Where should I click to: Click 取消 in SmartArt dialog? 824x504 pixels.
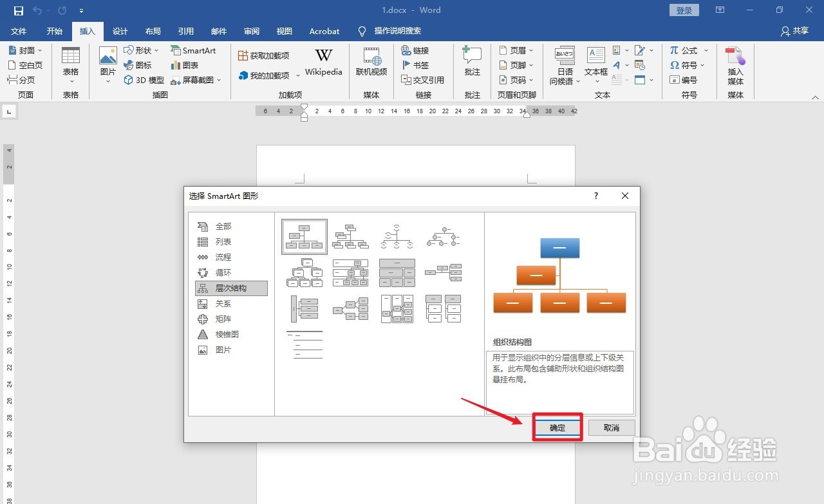tap(612, 427)
